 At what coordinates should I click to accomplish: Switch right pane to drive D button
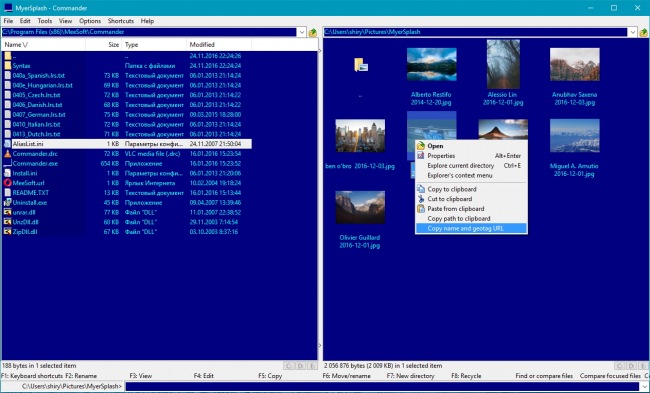tap(631, 366)
